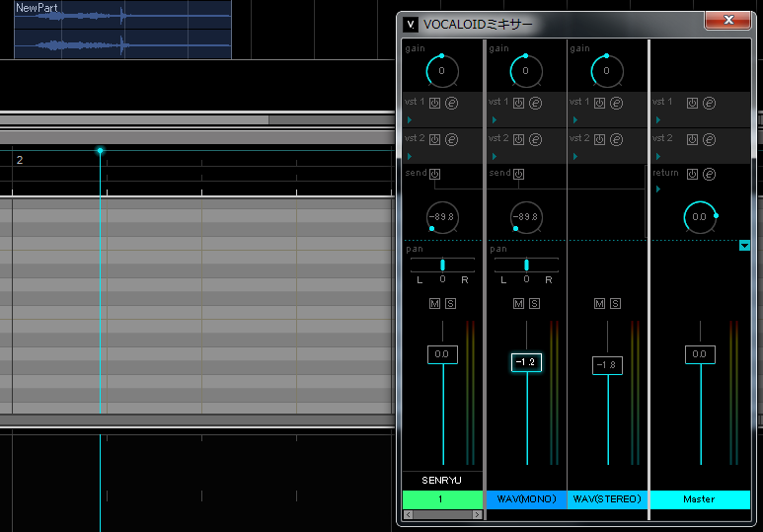Image resolution: width=763 pixels, height=532 pixels.
Task: Select the green track 1 label
Action: coord(442,499)
